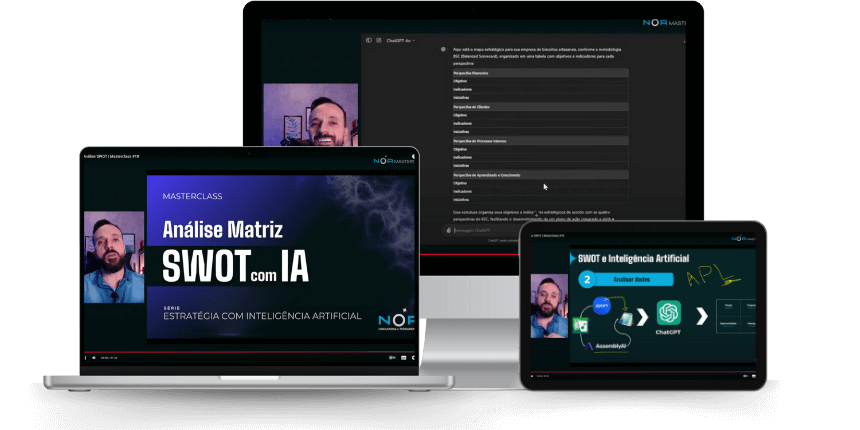Image resolution: width=860 pixels, height=430 pixels.
Task: Mute volume icon on laptop video player
Action: point(94,357)
